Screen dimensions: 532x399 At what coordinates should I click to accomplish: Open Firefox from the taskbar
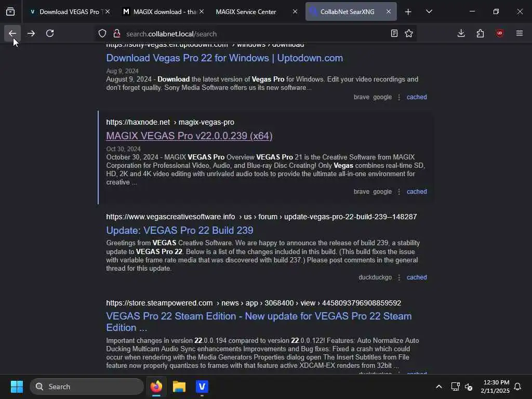[156, 387]
